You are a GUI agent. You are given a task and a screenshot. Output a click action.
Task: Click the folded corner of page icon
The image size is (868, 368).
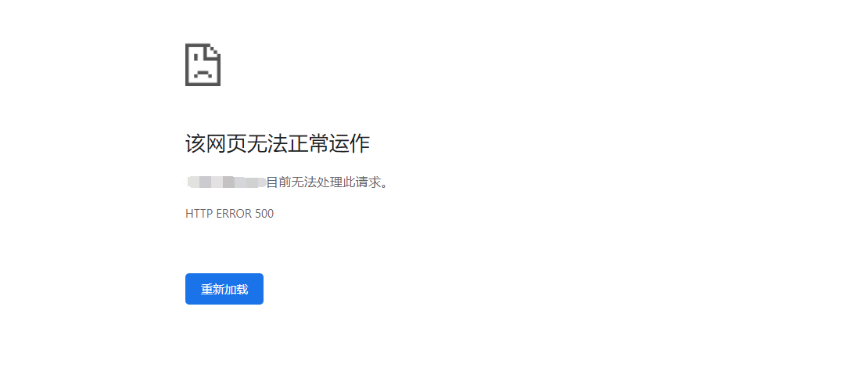pyautogui.click(x=213, y=51)
